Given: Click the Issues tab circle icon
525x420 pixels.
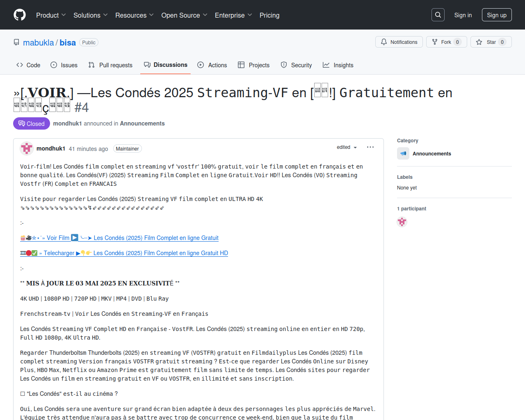Looking at the screenshot, I should [x=54, y=65].
